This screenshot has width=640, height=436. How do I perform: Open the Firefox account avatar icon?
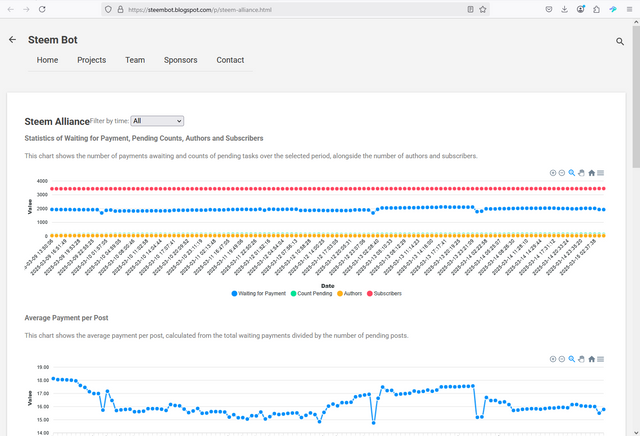pyautogui.click(x=580, y=9)
